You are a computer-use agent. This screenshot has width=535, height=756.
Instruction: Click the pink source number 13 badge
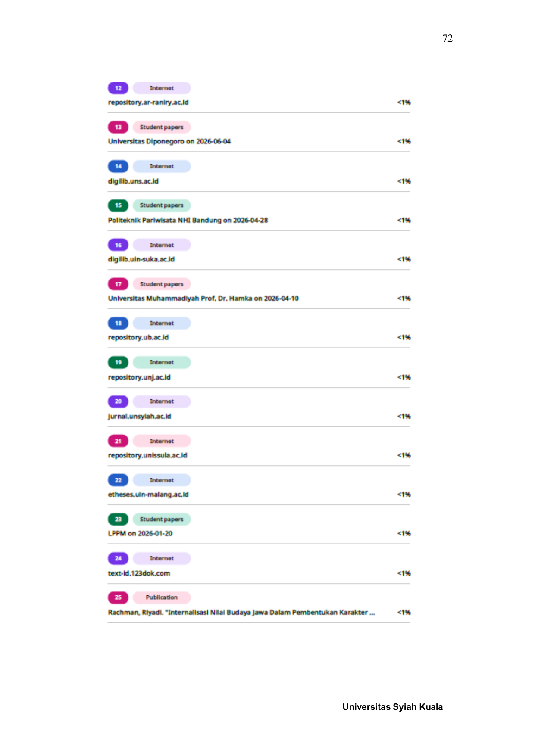pyautogui.click(x=118, y=127)
